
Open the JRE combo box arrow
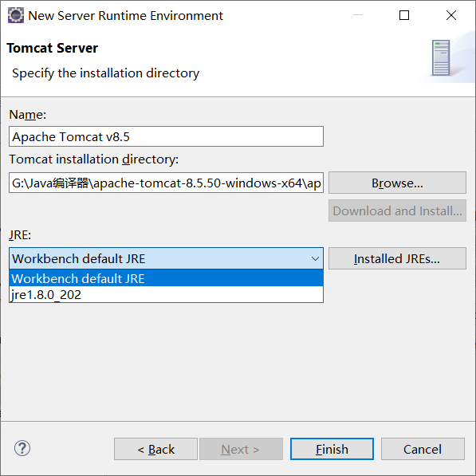(x=315, y=258)
